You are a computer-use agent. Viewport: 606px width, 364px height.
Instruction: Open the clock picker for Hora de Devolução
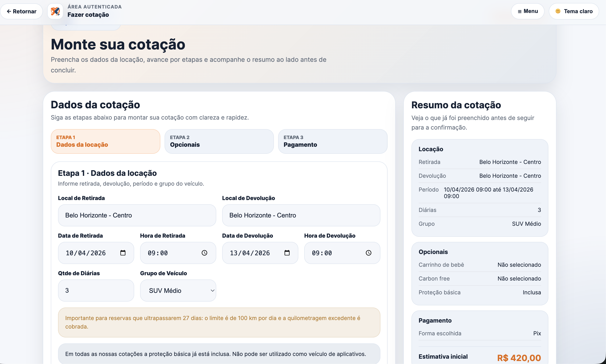(x=368, y=253)
